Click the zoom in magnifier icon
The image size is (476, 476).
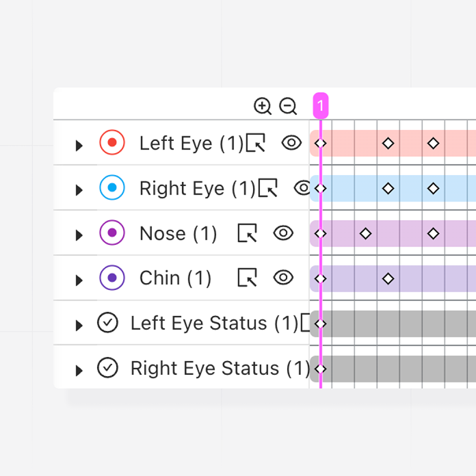(x=263, y=106)
